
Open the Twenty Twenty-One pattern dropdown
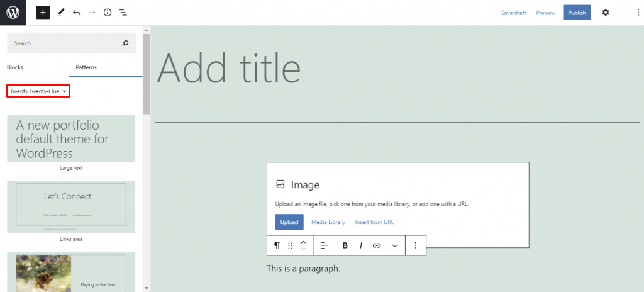click(38, 91)
